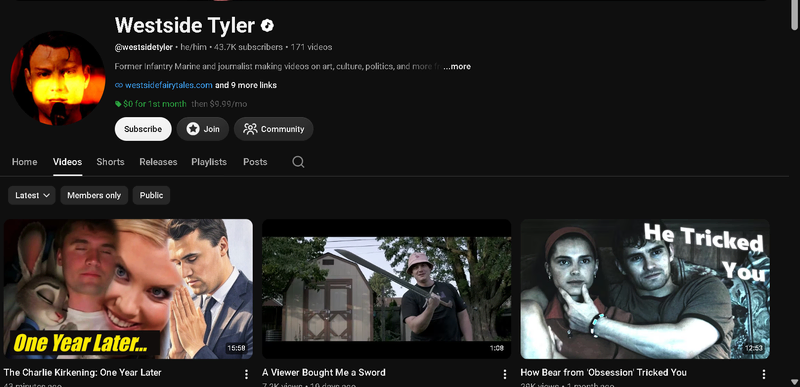This screenshot has height=387, width=800.
Task: Click the page scrollbar down arrow
Action: [794, 382]
